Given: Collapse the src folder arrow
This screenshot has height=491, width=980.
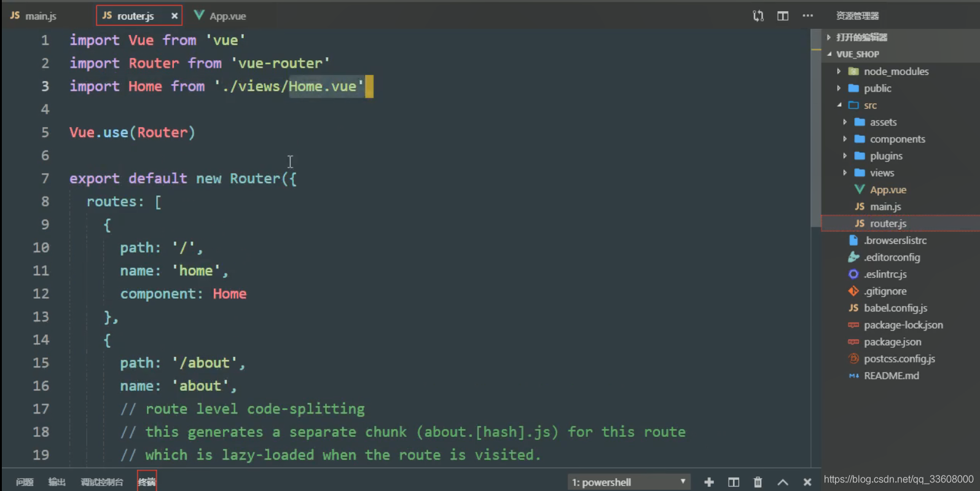Looking at the screenshot, I should pos(839,105).
